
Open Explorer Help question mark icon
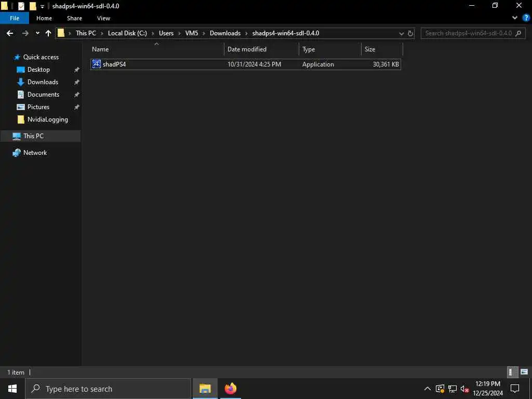[526, 18]
